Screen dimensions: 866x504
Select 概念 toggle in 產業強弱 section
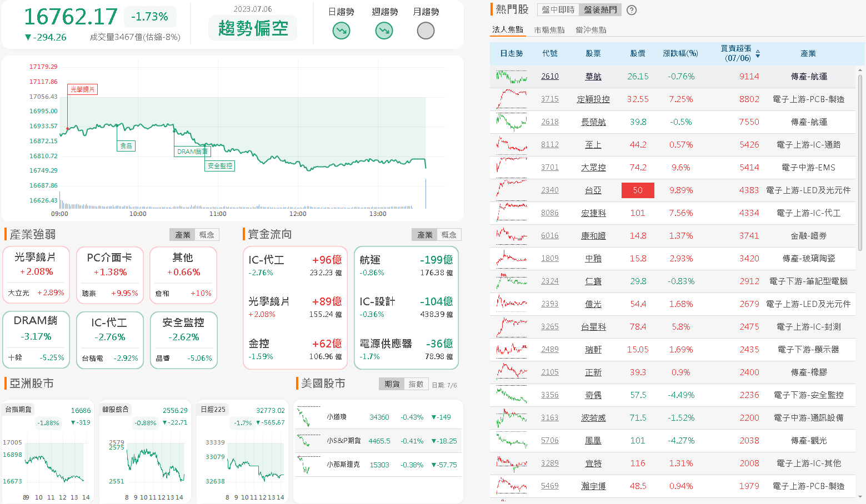207,235
